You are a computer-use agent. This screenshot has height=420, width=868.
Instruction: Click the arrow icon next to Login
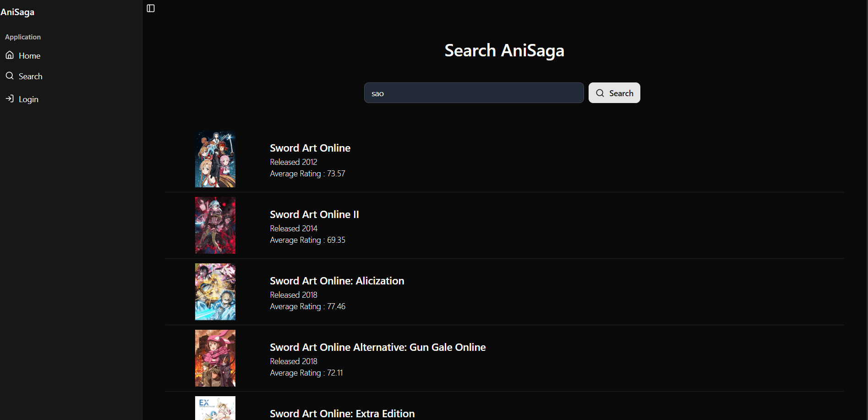click(10, 99)
